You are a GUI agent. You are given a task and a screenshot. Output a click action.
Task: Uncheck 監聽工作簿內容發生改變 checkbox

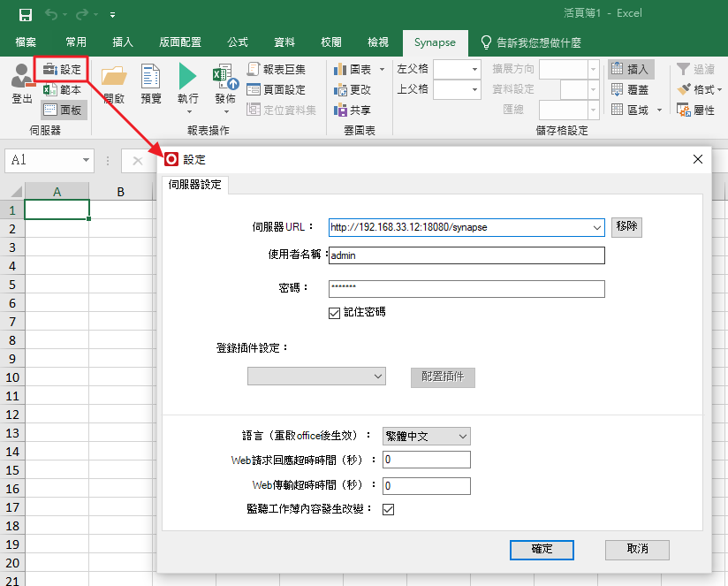pyautogui.click(x=387, y=509)
